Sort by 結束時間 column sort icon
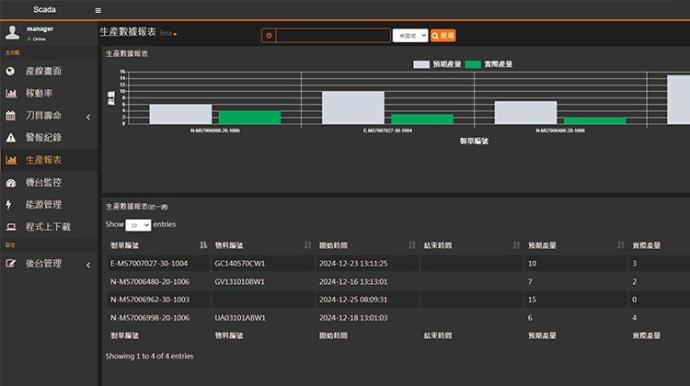This screenshot has width=690, height=386. [516, 245]
